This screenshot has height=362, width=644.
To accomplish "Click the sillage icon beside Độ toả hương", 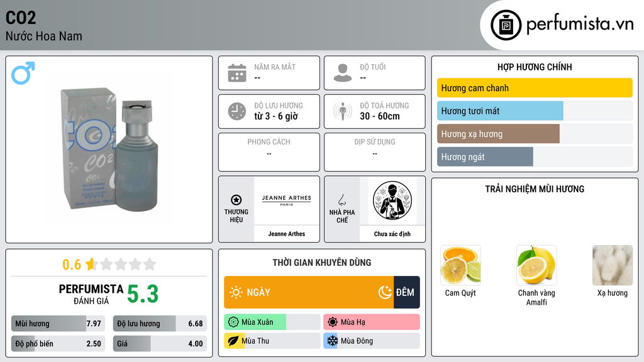I will tap(343, 111).
